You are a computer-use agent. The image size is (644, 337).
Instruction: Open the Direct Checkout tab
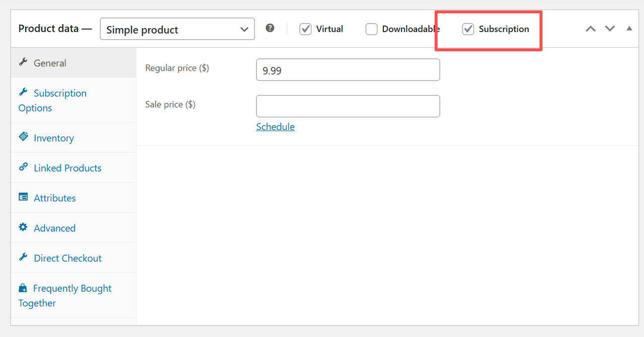point(67,258)
